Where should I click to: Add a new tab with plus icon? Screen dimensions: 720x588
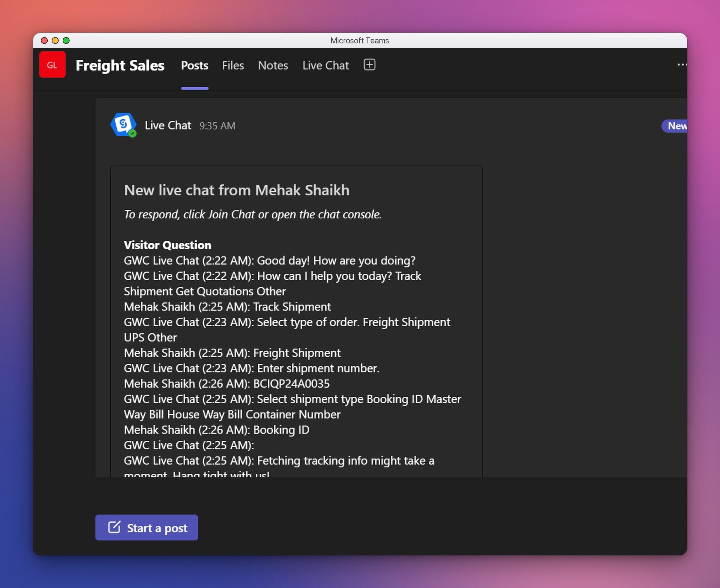(369, 65)
